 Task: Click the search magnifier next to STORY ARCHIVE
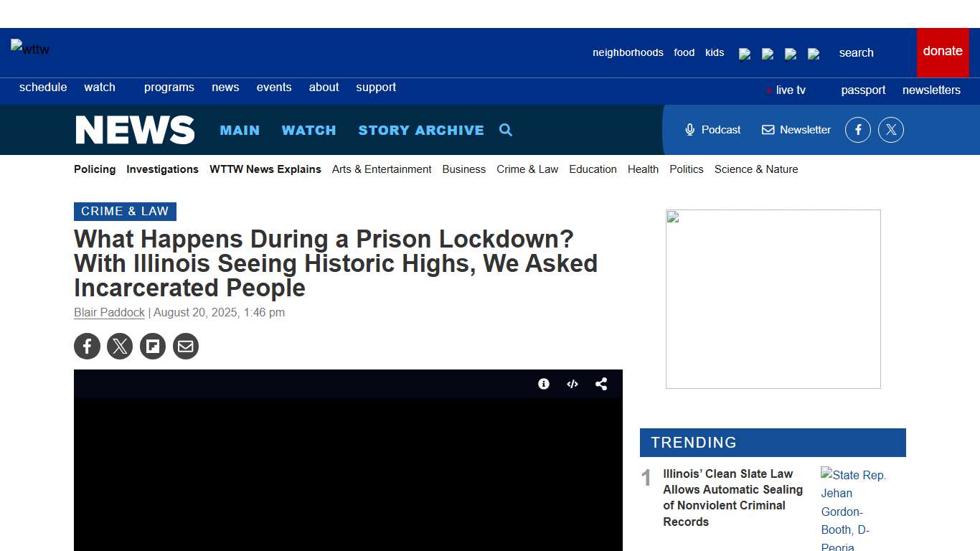(506, 130)
